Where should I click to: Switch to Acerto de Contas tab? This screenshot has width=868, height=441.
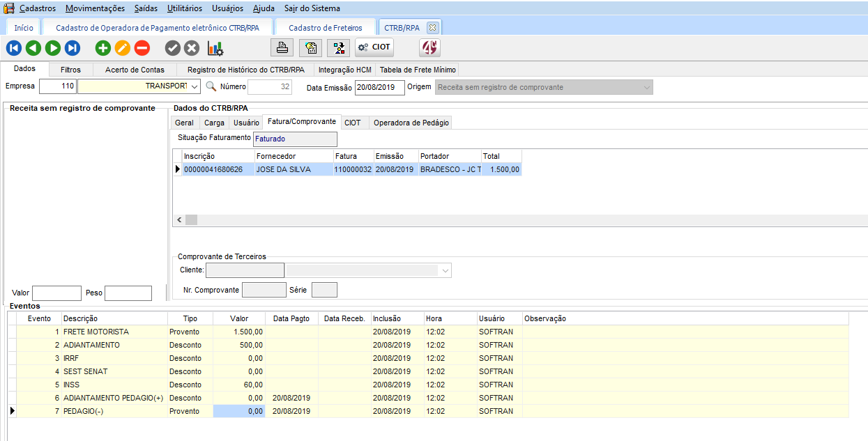[135, 70]
